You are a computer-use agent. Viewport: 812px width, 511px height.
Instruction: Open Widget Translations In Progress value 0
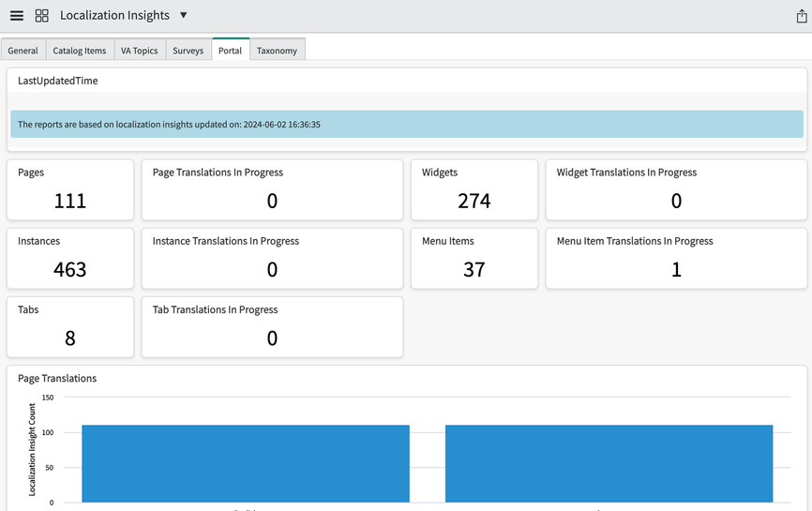click(676, 201)
